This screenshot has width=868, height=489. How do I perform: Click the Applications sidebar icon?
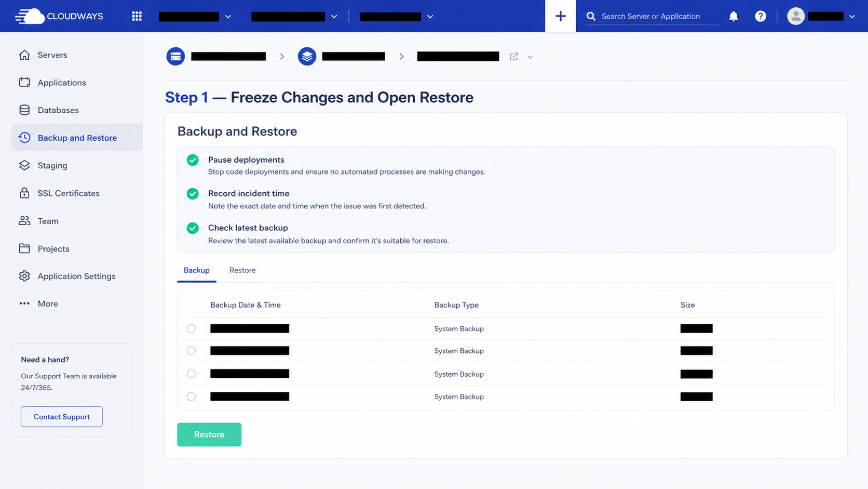tap(24, 82)
